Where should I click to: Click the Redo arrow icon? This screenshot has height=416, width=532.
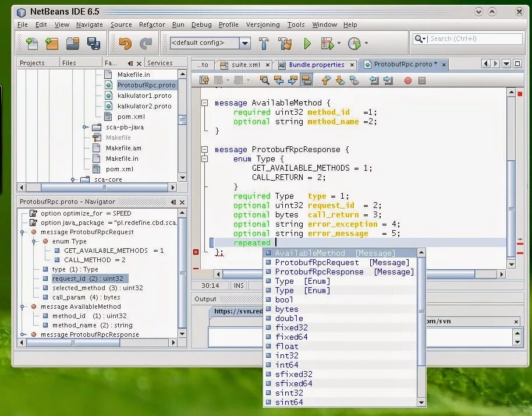coord(146,44)
